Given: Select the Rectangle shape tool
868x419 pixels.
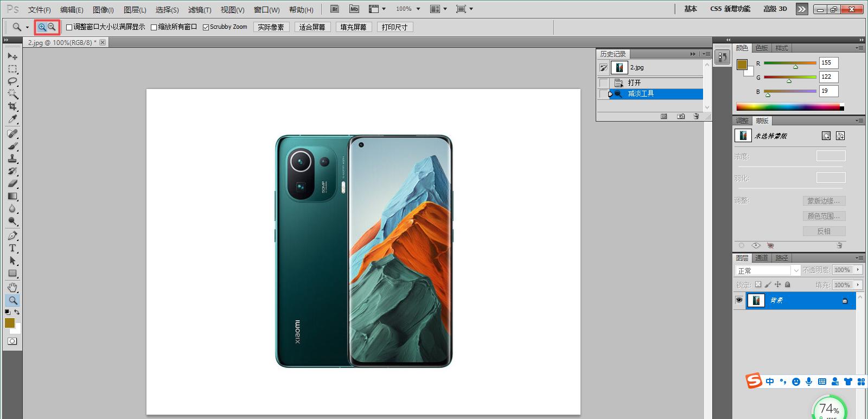Looking at the screenshot, I should click(x=12, y=274).
